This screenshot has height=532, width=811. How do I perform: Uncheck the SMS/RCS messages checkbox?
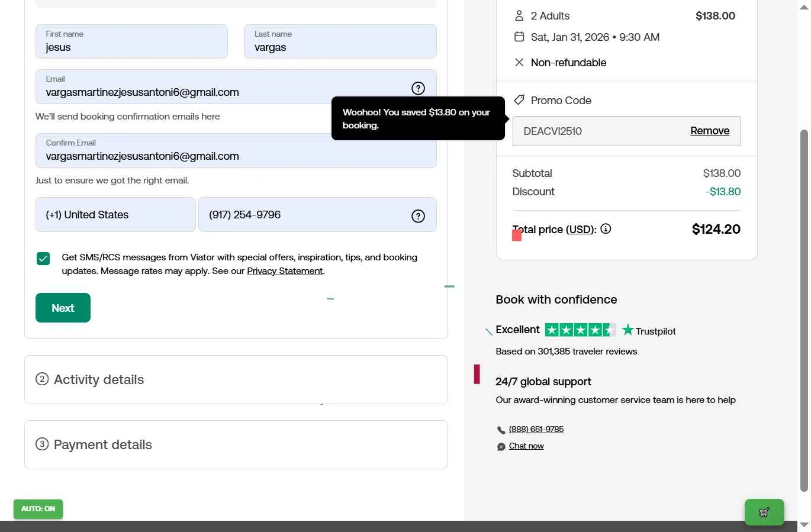[x=43, y=259]
